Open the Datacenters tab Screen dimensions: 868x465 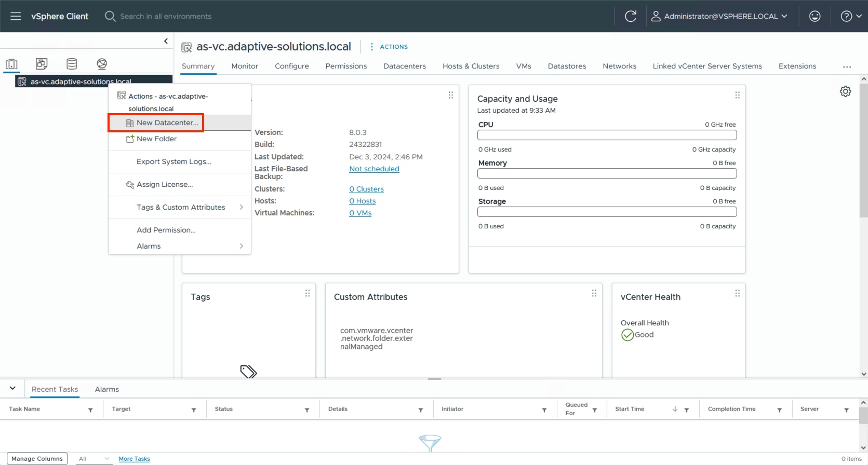(405, 66)
